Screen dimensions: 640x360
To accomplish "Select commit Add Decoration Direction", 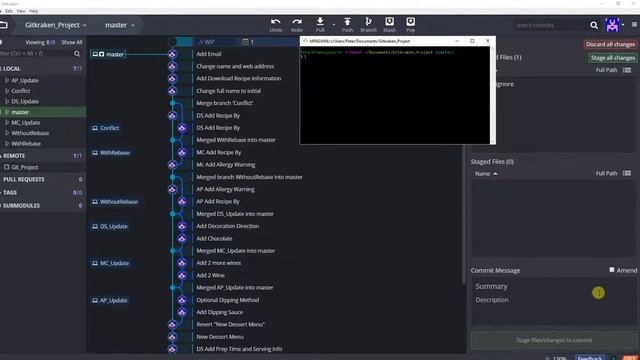I will click(227, 226).
